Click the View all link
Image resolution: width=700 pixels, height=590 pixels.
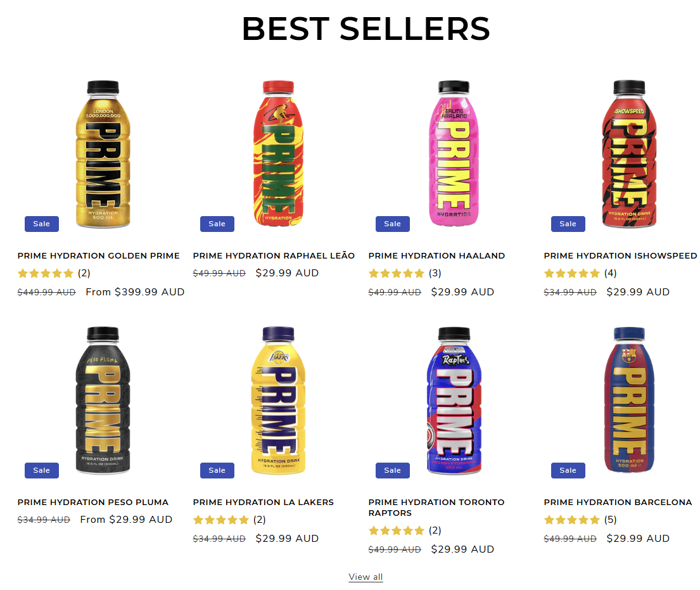tap(366, 577)
